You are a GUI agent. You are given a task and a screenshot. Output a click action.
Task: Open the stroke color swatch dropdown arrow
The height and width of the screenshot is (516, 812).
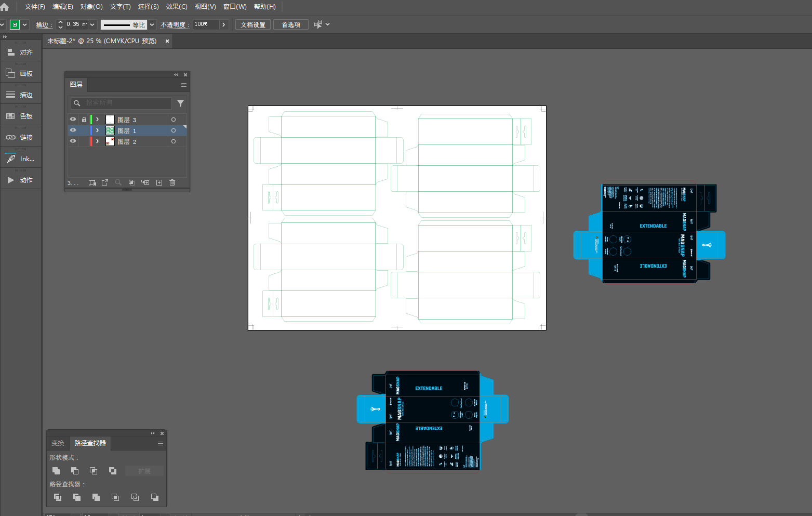pyautogui.click(x=25, y=24)
